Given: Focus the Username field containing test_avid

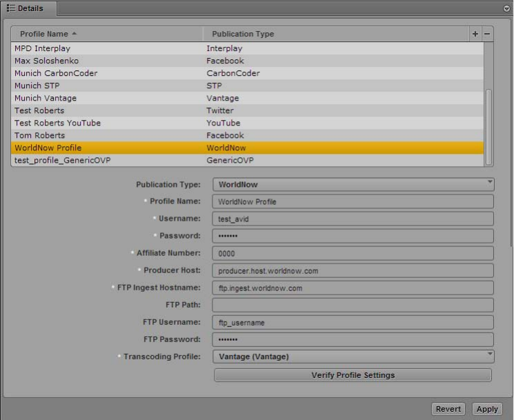Looking at the screenshot, I should tap(353, 219).
